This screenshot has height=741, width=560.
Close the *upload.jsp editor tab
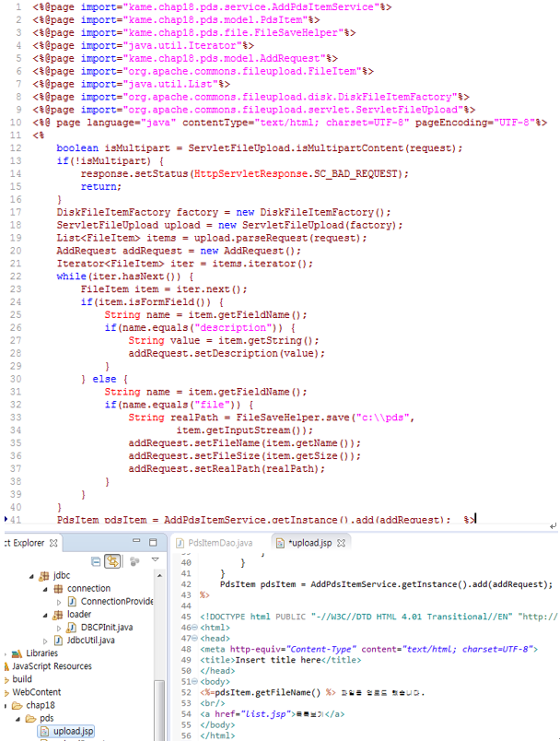[341, 543]
